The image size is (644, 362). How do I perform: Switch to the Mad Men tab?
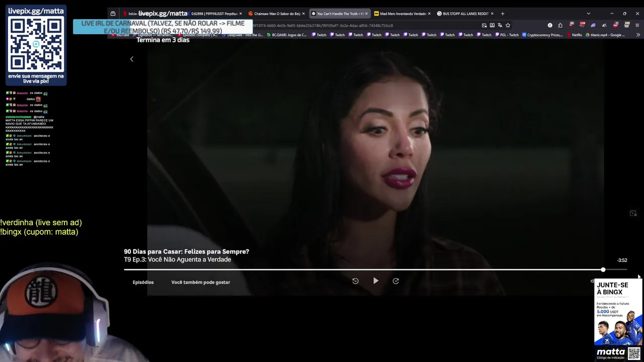[403, 14]
